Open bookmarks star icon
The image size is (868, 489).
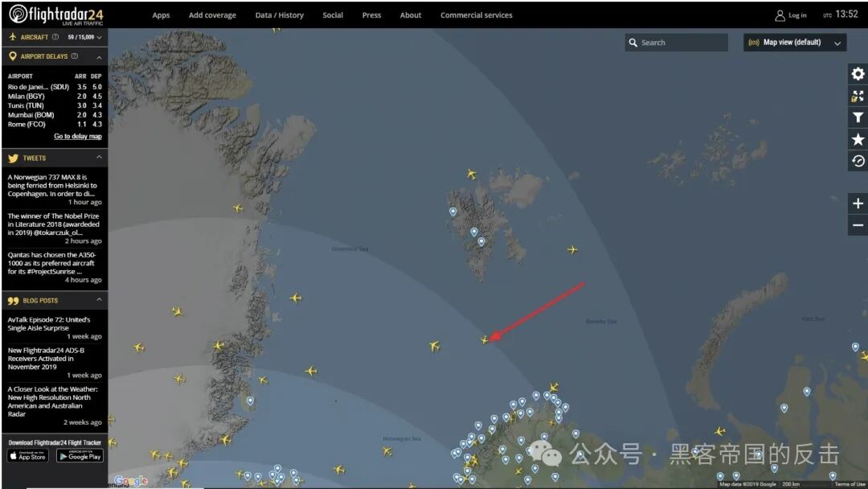(858, 139)
